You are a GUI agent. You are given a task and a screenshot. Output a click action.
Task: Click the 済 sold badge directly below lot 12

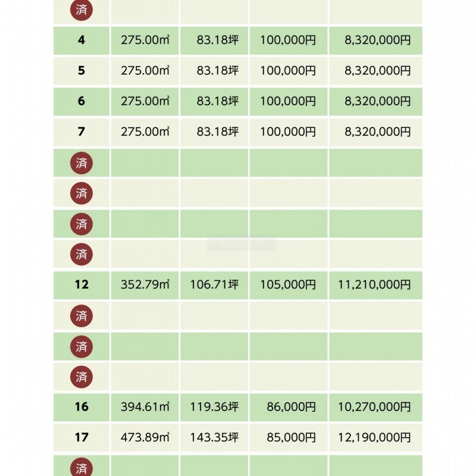click(82, 316)
